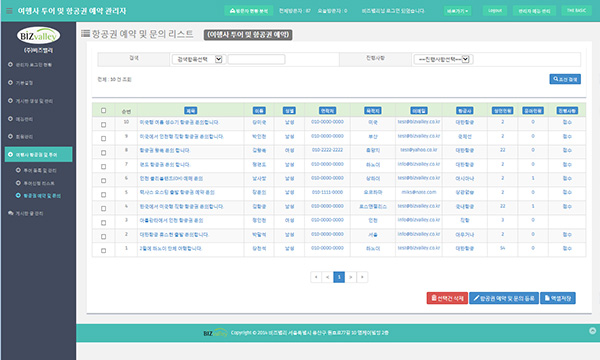Image resolution: width=600 pixels, height=360 pixels.
Task: Sort by the 연락처 column header badge
Action: [328, 111]
